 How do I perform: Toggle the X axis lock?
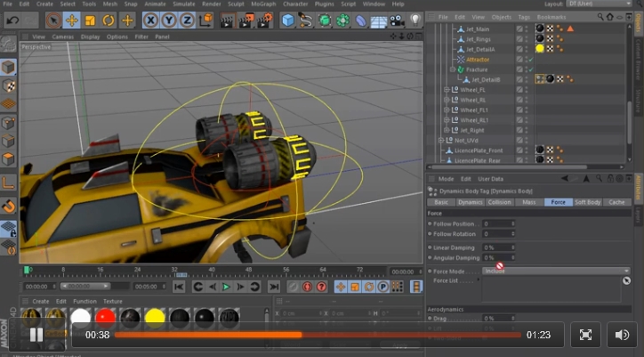point(150,20)
